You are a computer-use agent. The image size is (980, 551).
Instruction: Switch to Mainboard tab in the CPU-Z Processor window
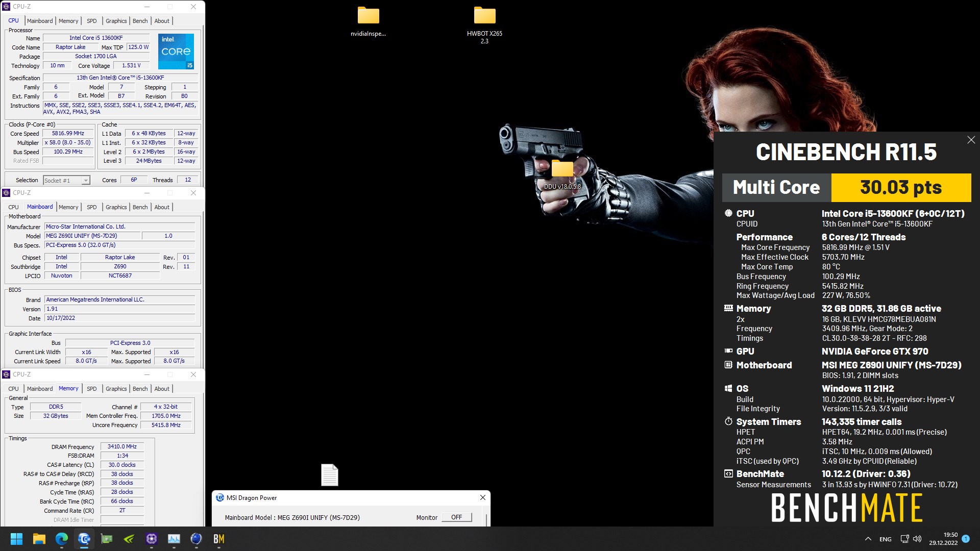coord(40,21)
